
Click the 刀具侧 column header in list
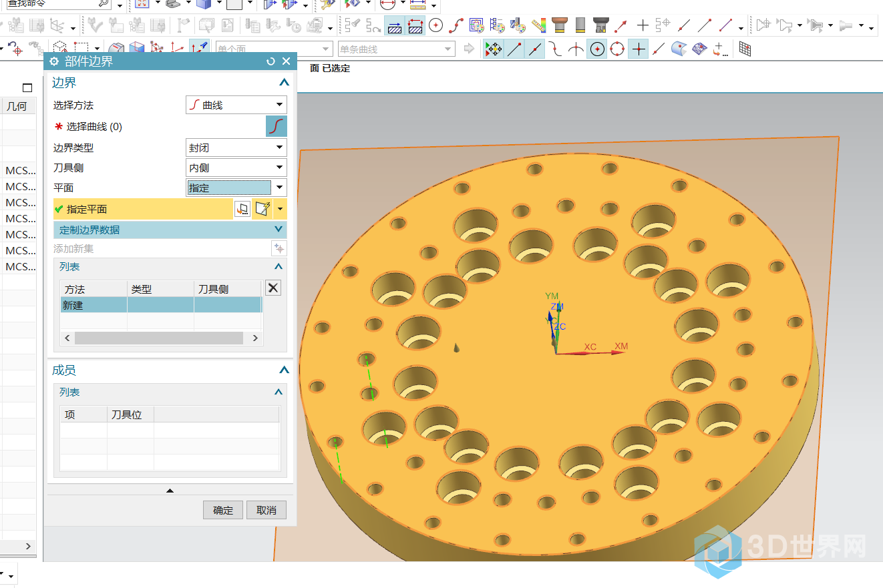tap(228, 289)
